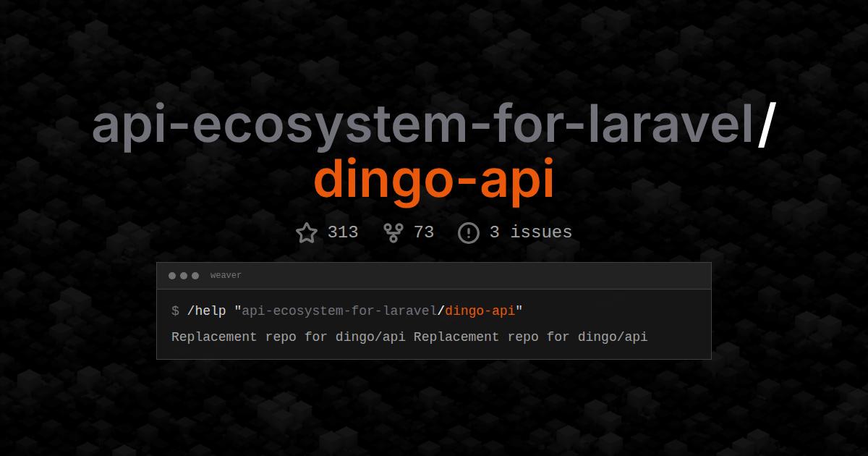Click the star icon beside 313
868x456 pixels.
click(x=307, y=232)
